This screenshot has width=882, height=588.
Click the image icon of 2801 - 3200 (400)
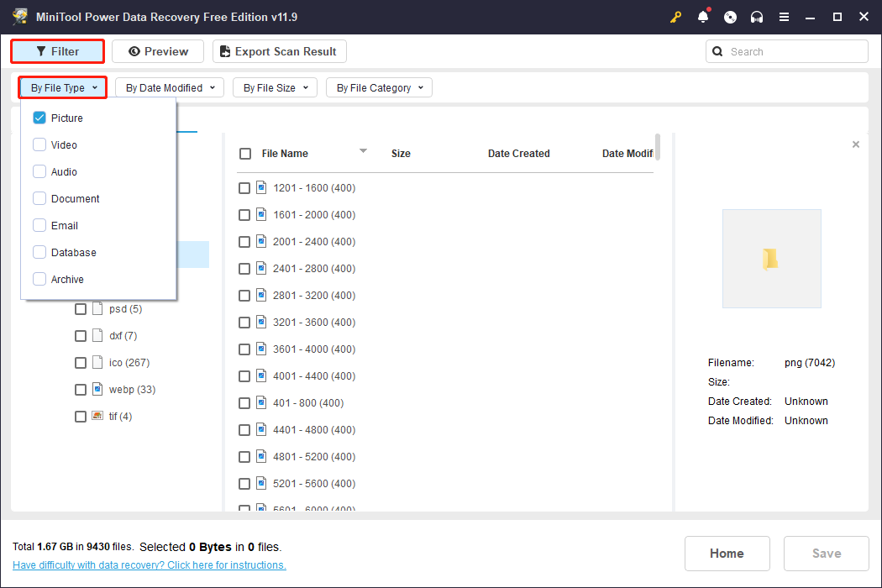tap(261, 296)
